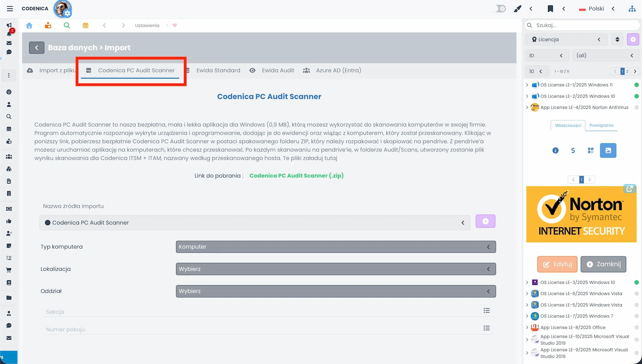This screenshot has width=642, height=364.
Task: Open the search magnifier in the left sidebar
Action: pos(8,117)
